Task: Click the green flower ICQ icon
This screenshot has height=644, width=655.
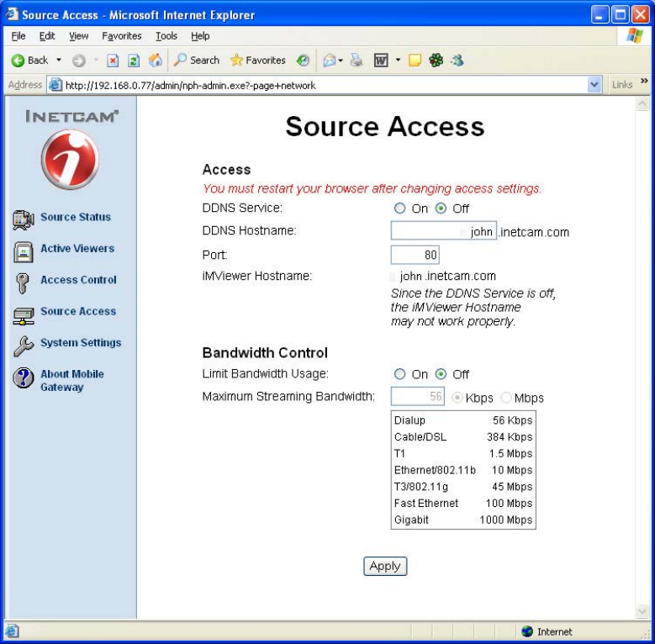Action: (x=436, y=61)
